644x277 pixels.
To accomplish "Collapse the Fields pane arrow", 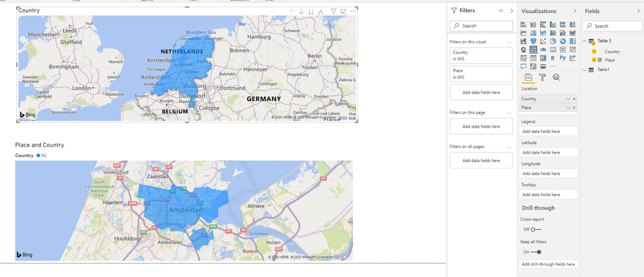I will coord(638,11).
